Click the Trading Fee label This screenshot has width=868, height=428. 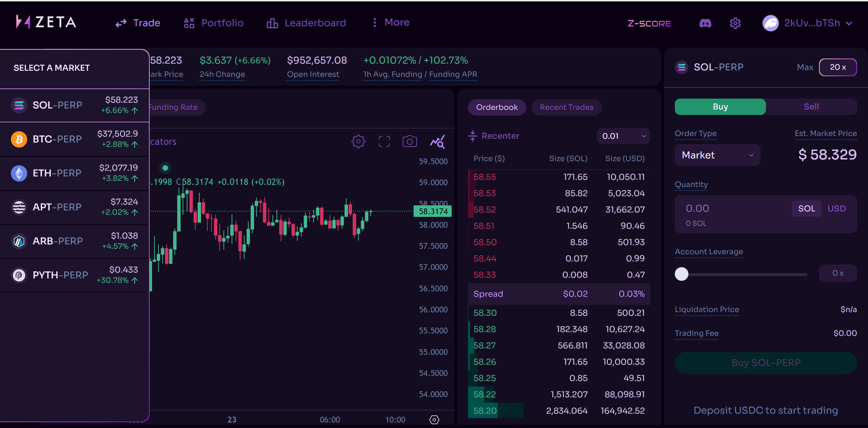(697, 333)
